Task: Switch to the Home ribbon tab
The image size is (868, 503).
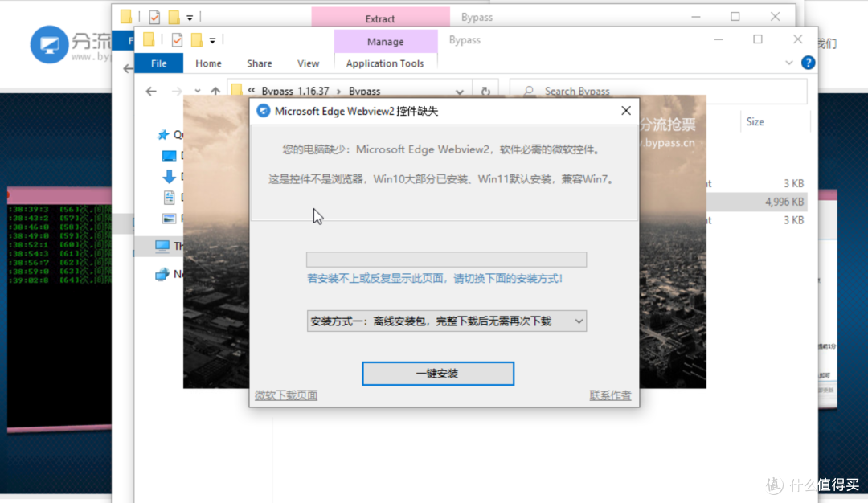Action: point(208,63)
